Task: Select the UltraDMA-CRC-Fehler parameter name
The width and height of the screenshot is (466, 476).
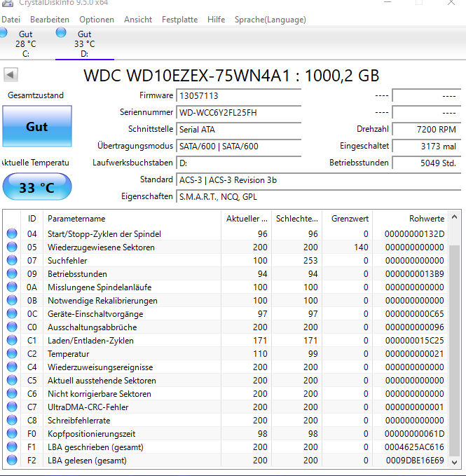Action: tap(88, 407)
